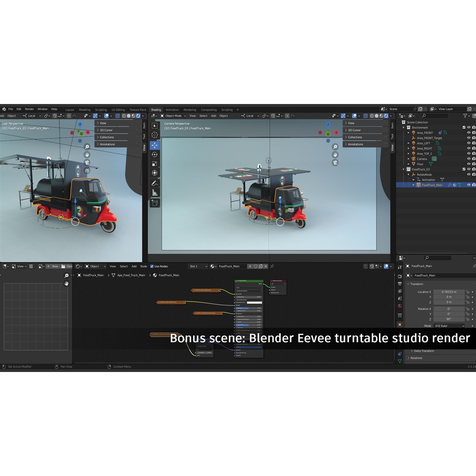Click zoom icon in left User Perspective viewport

click(x=87, y=147)
